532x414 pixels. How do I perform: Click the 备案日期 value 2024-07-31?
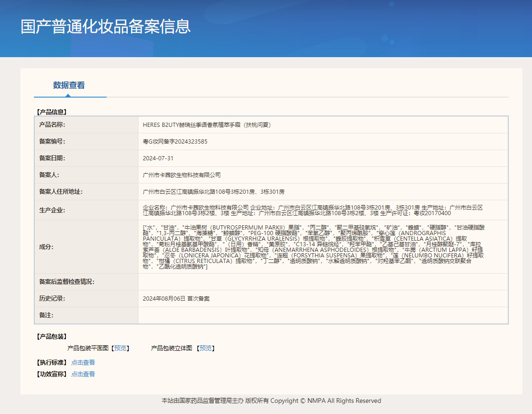tap(158, 158)
